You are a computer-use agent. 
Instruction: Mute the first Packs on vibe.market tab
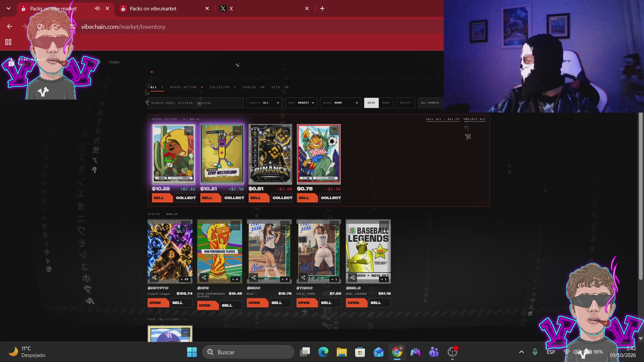[x=97, y=8]
